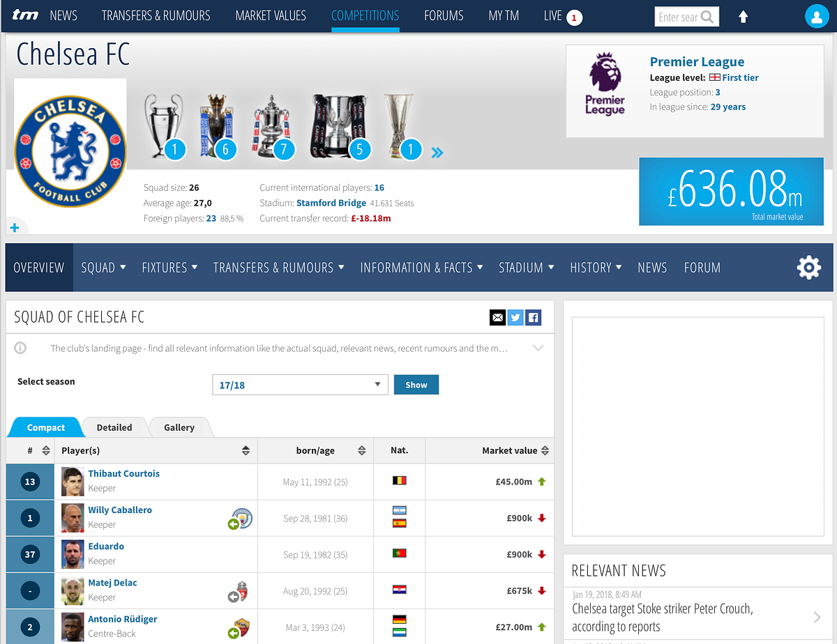
Task: Open the Select season 17/18 dropdown
Action: point(300,385)
